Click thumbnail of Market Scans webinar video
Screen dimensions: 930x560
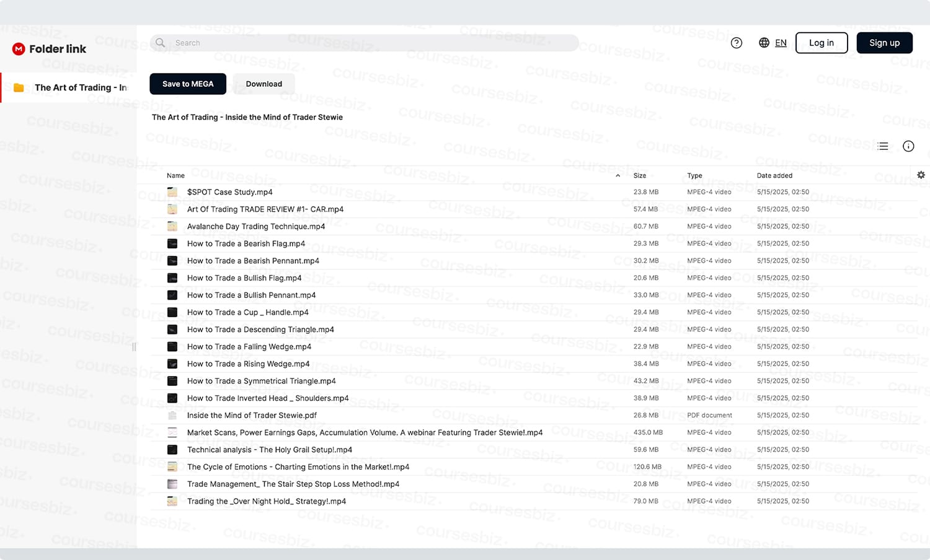click(x=172, y=432)
